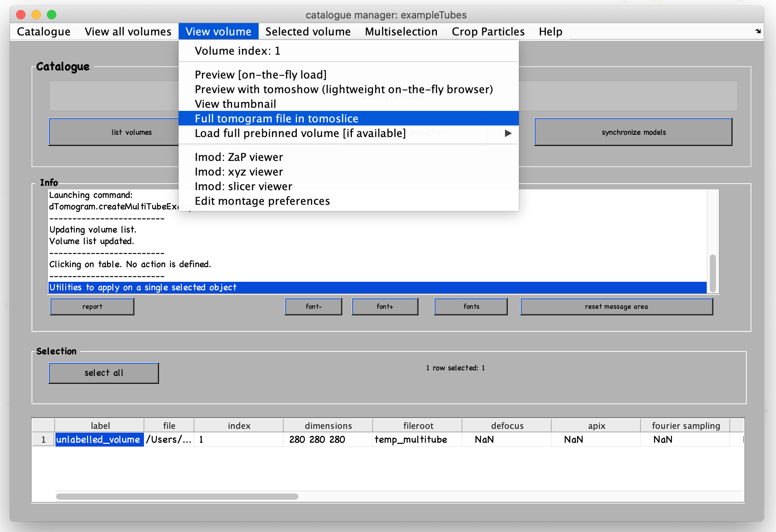This screenshot has height=532, width=776.
Task: Click the synchronize models button
Action: coord(634,132)
